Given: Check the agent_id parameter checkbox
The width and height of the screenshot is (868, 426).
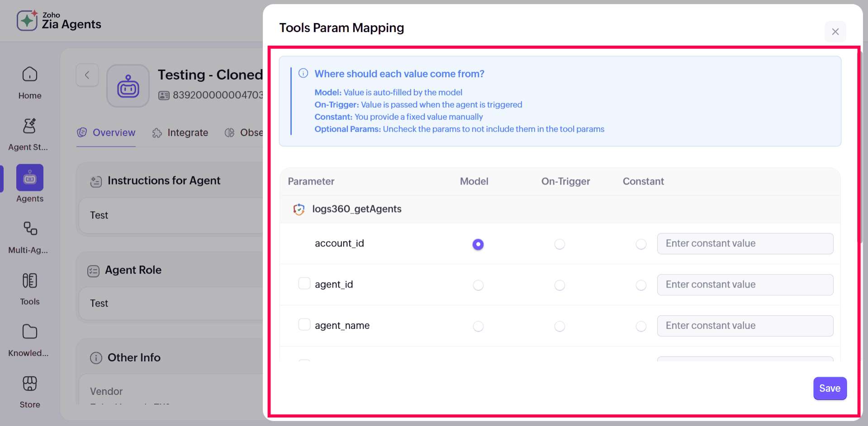Looking at the screenshot, I should coord(304,284).
